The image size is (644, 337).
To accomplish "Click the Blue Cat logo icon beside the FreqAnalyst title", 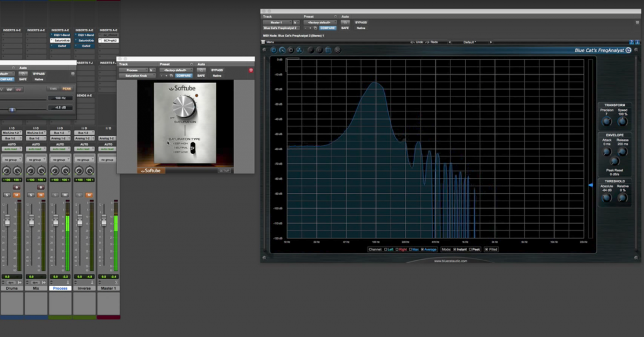I will coord(628,50).
